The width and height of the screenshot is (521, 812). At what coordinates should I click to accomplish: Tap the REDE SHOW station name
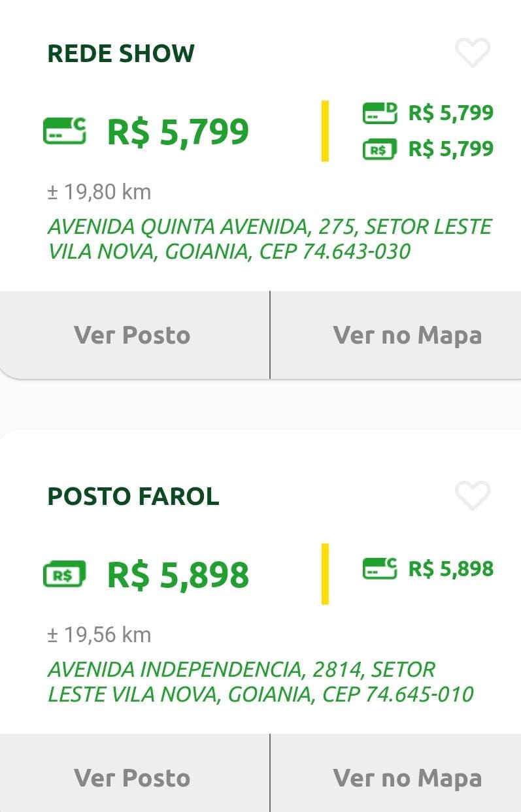pos(121,54)
